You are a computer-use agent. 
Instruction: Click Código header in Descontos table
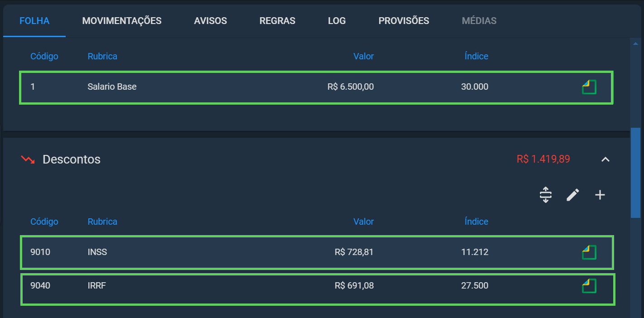click(44, 222)
